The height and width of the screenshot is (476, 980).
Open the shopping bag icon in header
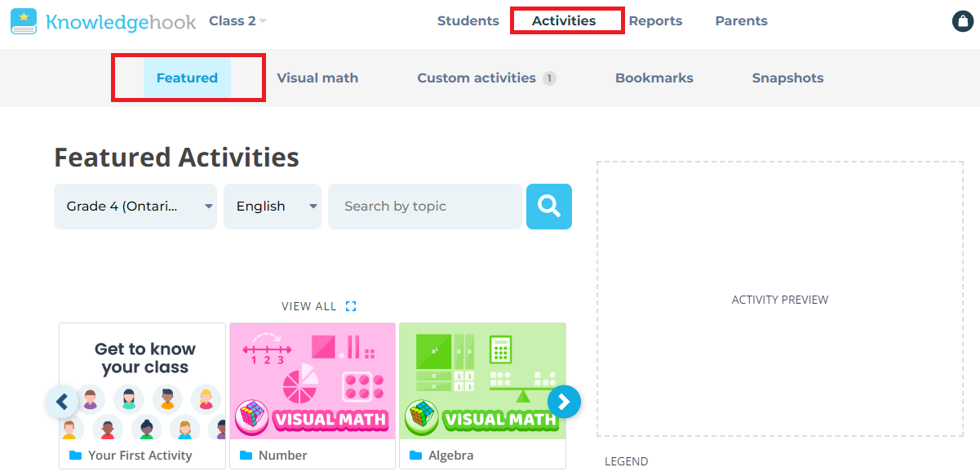963,21
